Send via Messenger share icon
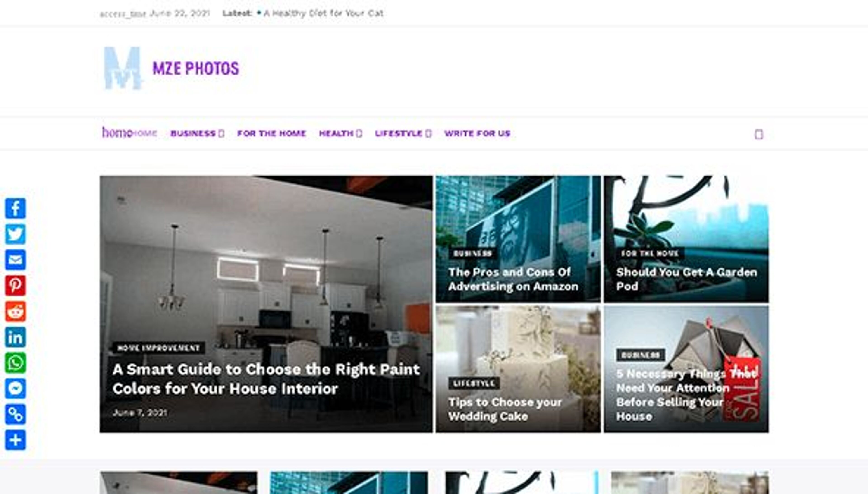 click(15, 388)
